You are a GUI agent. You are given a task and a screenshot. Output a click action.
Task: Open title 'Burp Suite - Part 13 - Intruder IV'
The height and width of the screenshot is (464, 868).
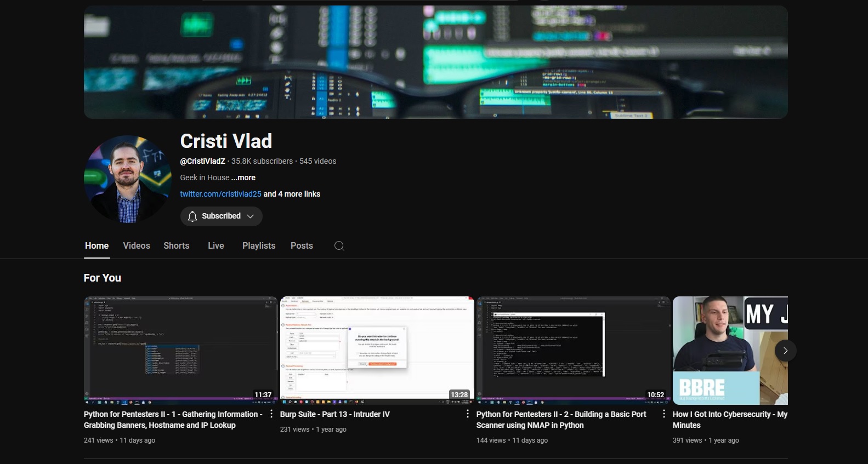335,414
